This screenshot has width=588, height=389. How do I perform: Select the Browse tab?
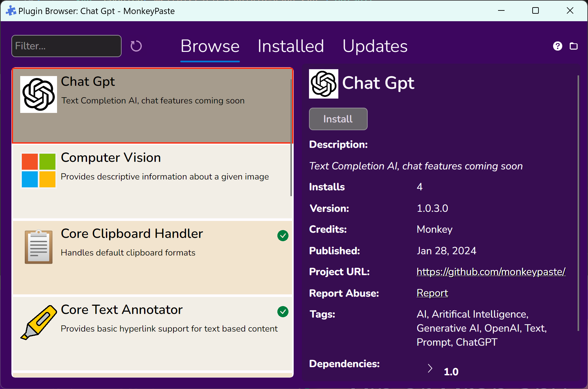click(x=210, y=46)
